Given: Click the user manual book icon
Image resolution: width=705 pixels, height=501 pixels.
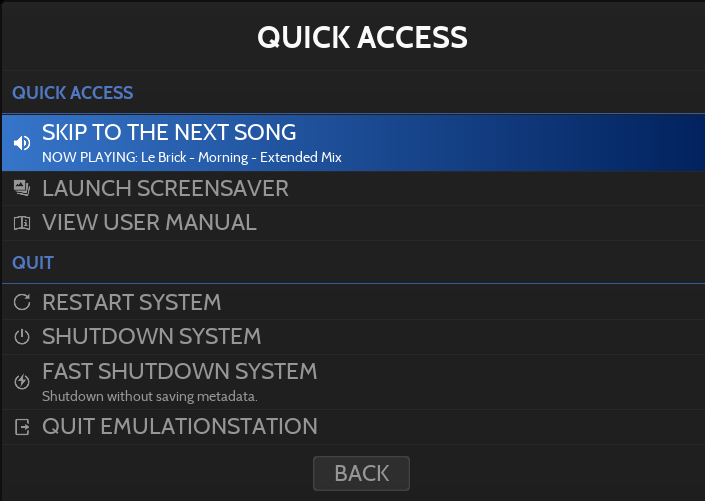Looking at the screenshot, I should point(21,223).
